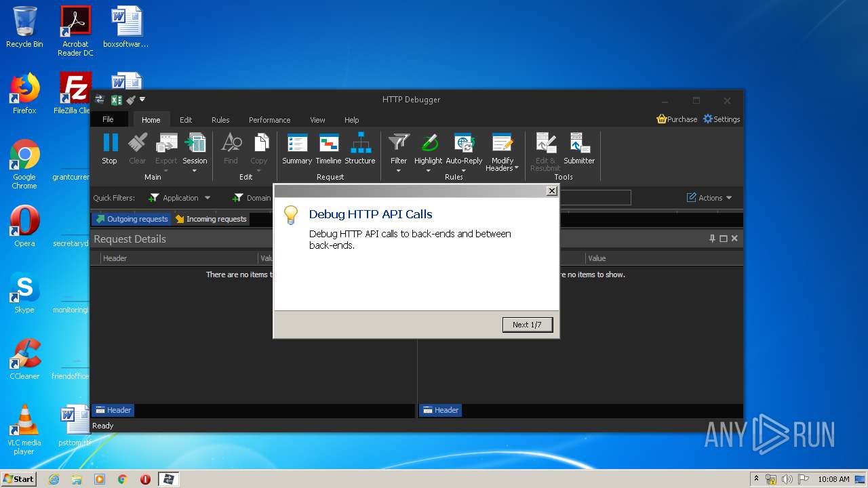Click the Excel export quick-access icon
Screen dimensions: 868x488
(116, 100)
